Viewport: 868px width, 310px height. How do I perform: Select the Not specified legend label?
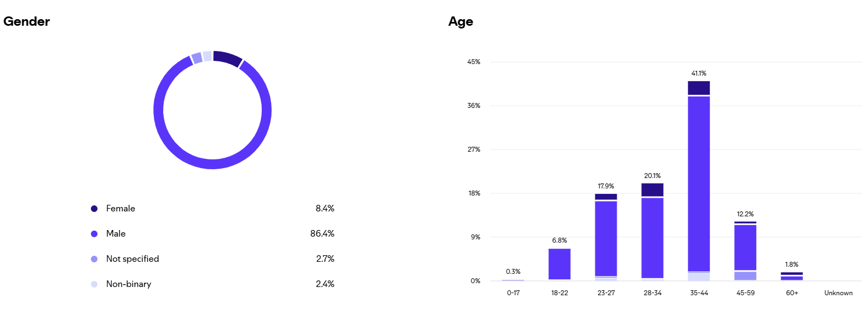(133, 259)
